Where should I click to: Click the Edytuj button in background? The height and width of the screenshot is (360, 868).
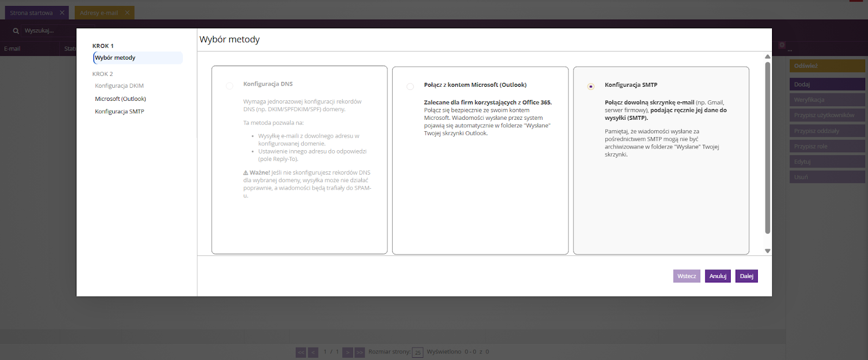click(827, 162)
